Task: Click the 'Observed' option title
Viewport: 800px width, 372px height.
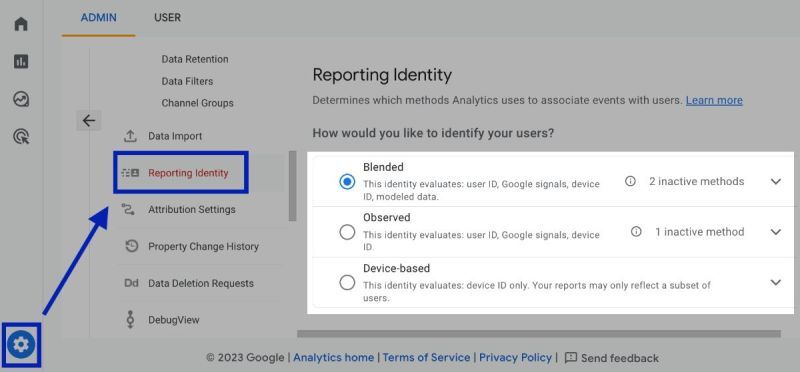Action: point(387,217)
